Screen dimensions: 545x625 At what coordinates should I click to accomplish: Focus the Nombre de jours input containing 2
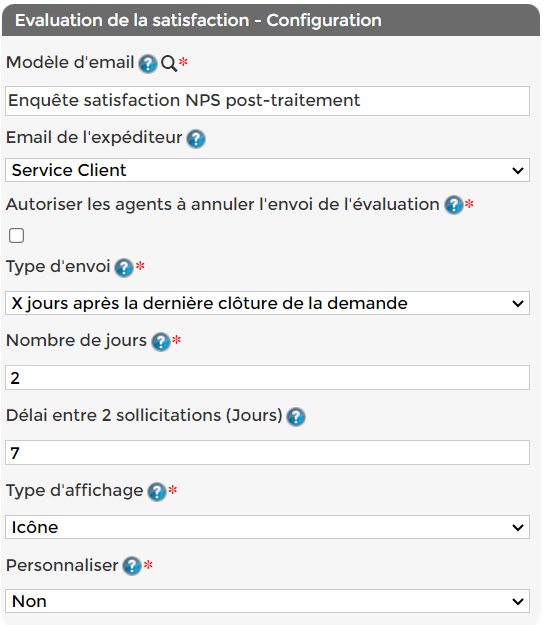[x=267, y=377]
